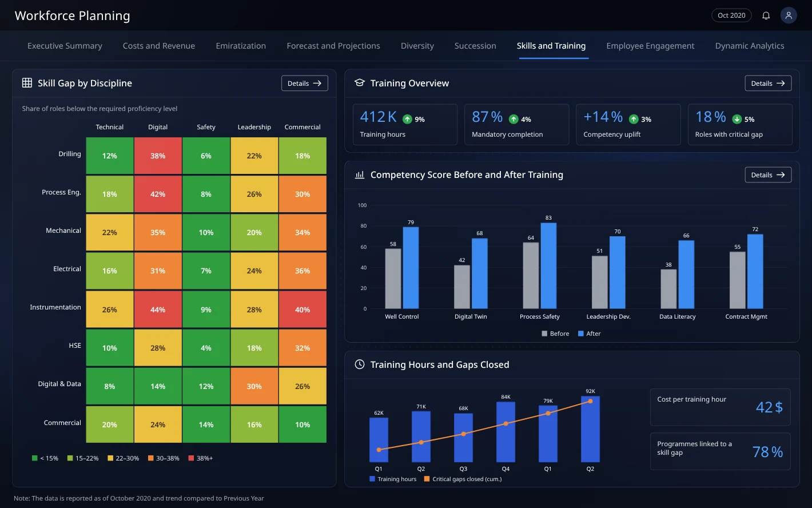Select the Succession tab
The height and width of the screenshot is (508, 812).
coord(475,46)
